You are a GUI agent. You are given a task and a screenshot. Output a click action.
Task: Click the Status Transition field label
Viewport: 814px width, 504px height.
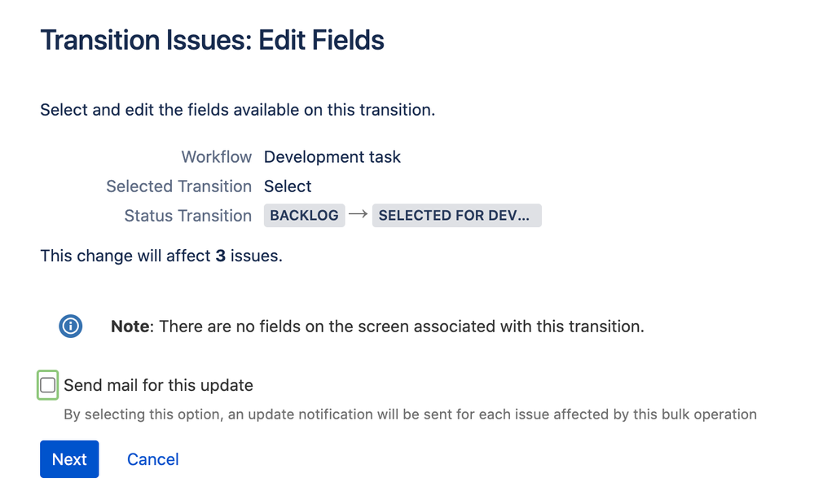188,216
